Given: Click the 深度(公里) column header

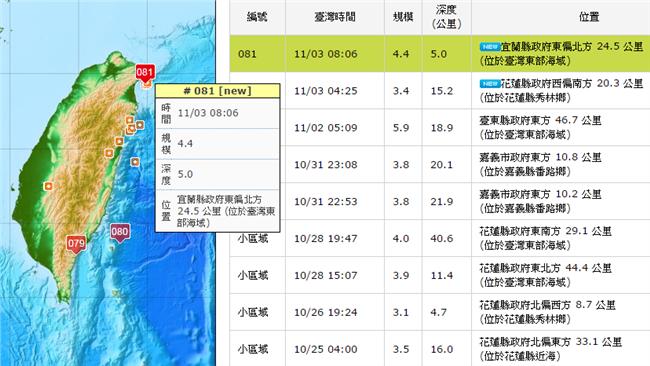Looking at the screenshot, I should pos(446,17).
